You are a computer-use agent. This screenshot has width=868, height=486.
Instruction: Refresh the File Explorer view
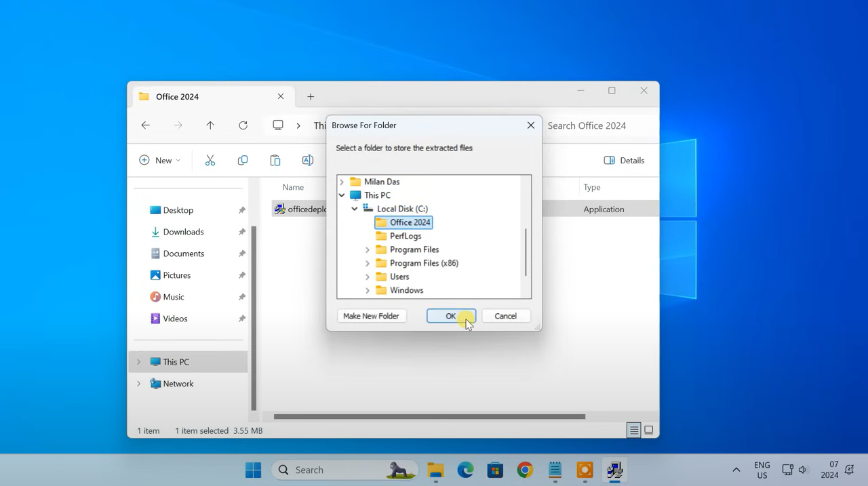pyautogui.click(x=243, y=125)
